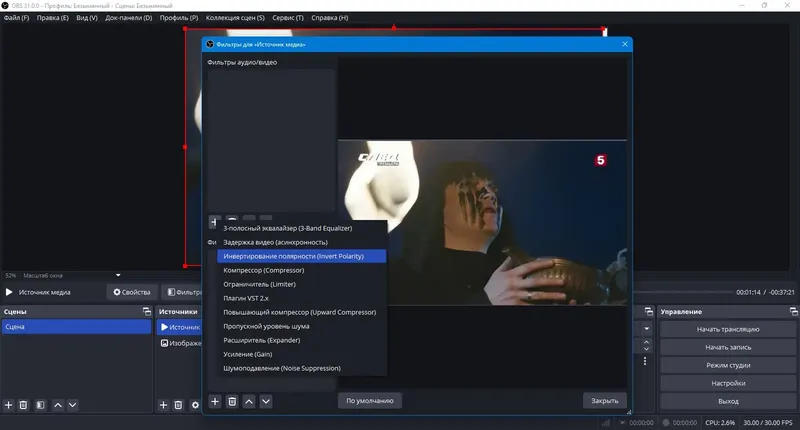Choose Компрессор (Compressor) filter
800x430 pixels.
302,270
